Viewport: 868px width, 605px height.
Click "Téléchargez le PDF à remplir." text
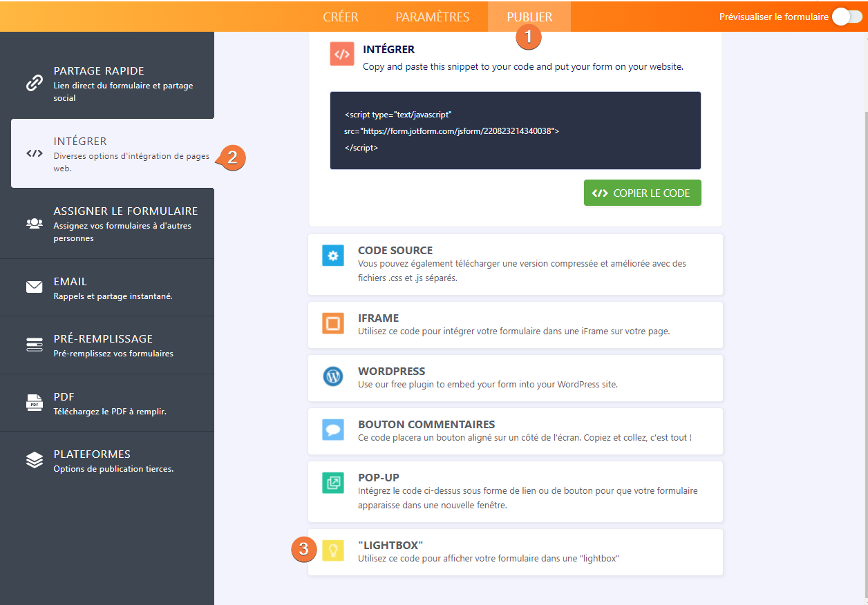(x=110, y=411)
